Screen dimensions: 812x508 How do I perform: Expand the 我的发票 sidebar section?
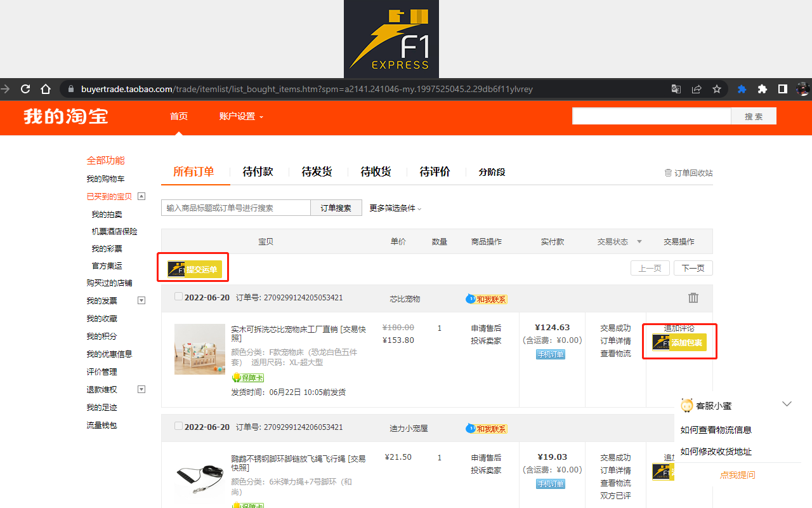coord(141,300)
